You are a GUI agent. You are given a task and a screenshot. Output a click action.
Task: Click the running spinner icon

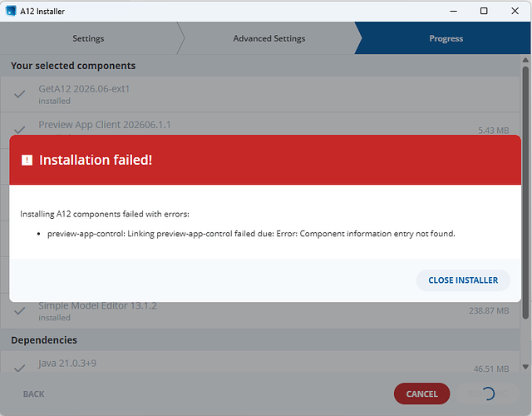point(488,394)
